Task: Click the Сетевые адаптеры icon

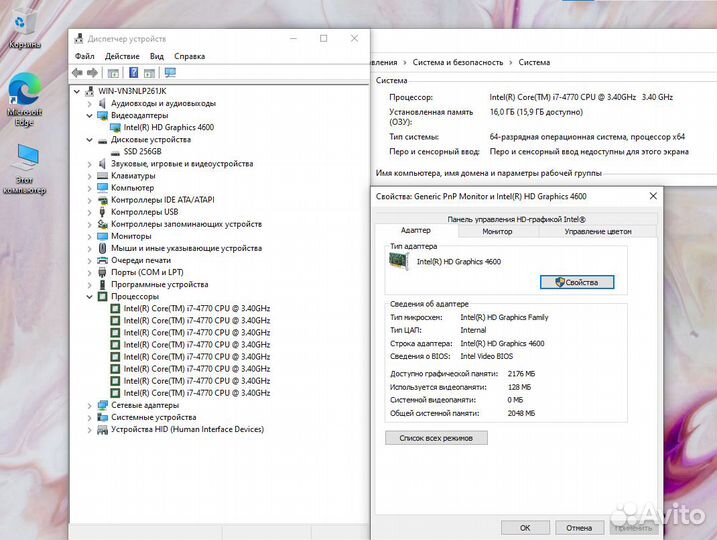Action: click(102, 405)
